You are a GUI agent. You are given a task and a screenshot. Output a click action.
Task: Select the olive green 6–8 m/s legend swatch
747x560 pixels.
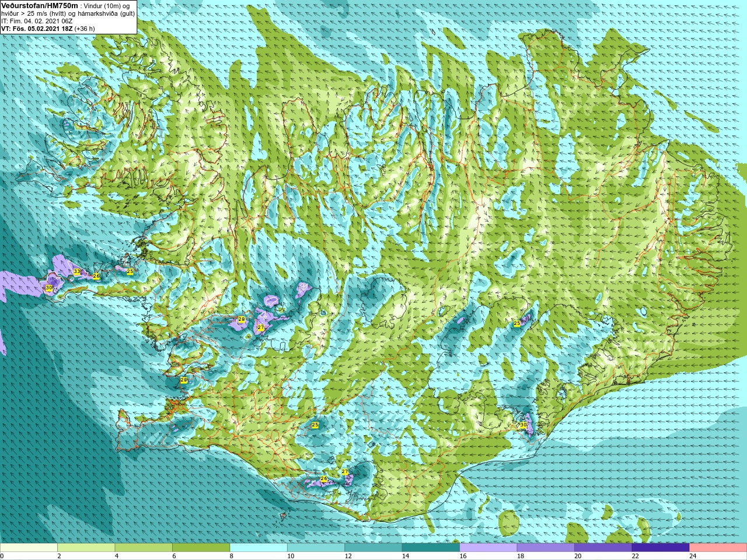(x=201, y=548)
